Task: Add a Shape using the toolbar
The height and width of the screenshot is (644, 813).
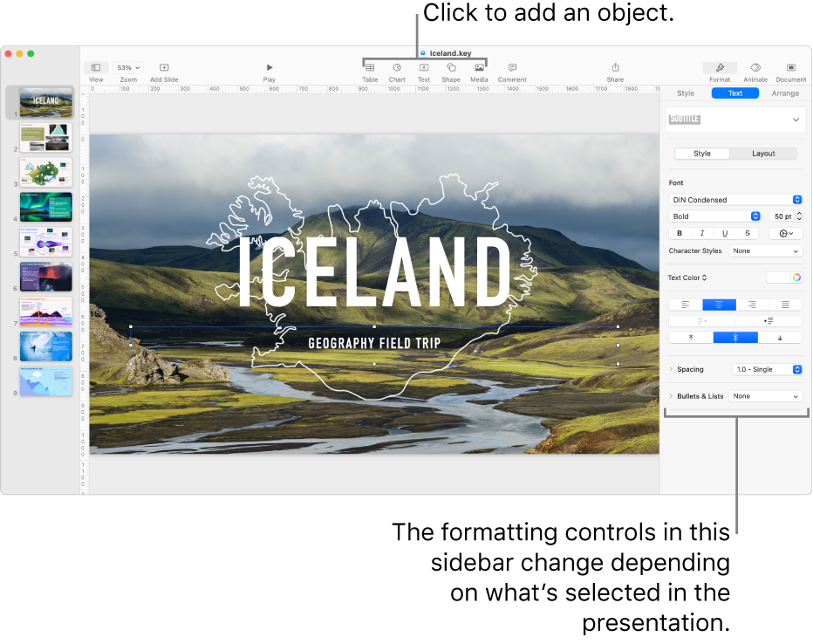Action: pyautogui.click(x=451, y=68)
